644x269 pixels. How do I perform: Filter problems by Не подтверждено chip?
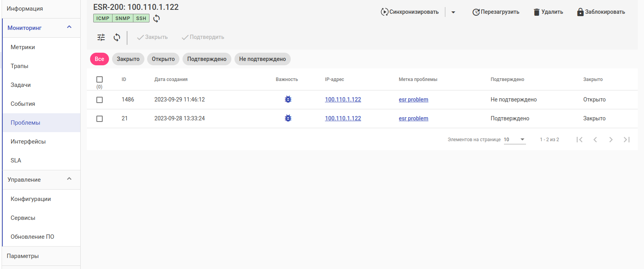262,59
